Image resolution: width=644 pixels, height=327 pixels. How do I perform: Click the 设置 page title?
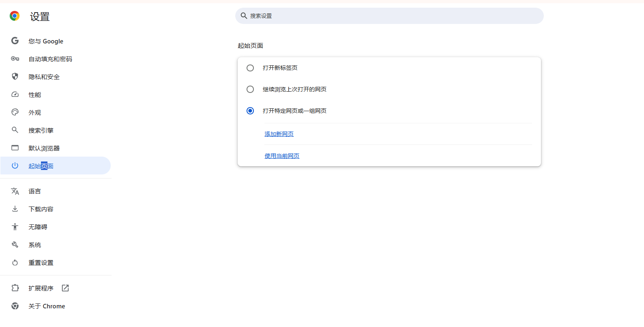coord(40,17)
